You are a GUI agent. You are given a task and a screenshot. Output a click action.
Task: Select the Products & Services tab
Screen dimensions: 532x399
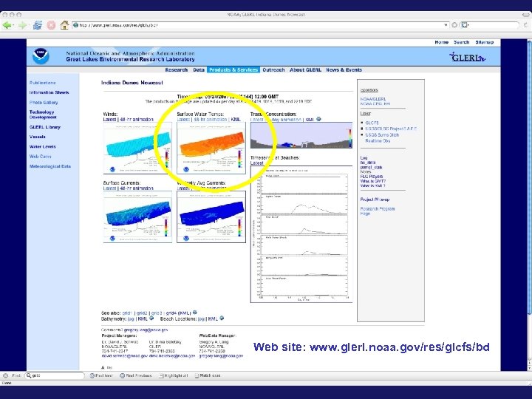[233, 70]
